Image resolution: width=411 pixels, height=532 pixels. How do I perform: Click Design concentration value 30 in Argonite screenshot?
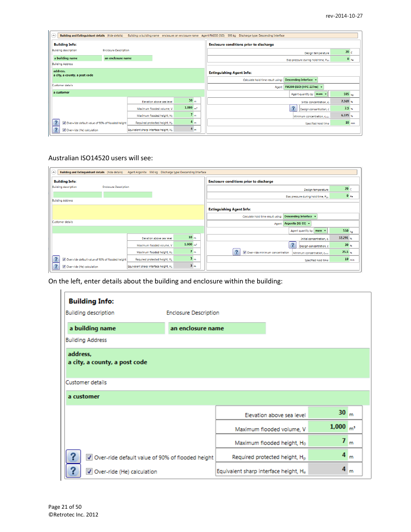(x=339, y=245)
